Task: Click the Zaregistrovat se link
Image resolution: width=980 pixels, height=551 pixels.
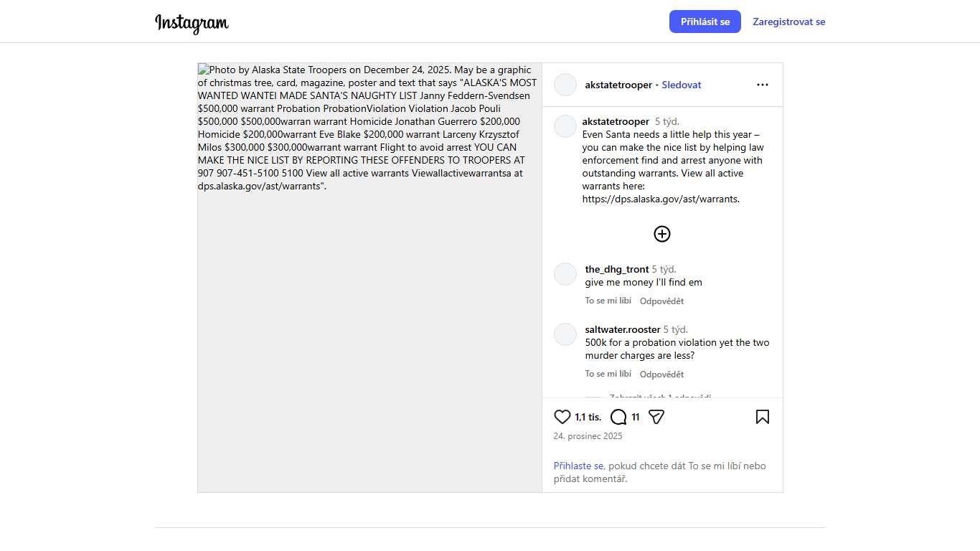Action: tap(788, 22)
